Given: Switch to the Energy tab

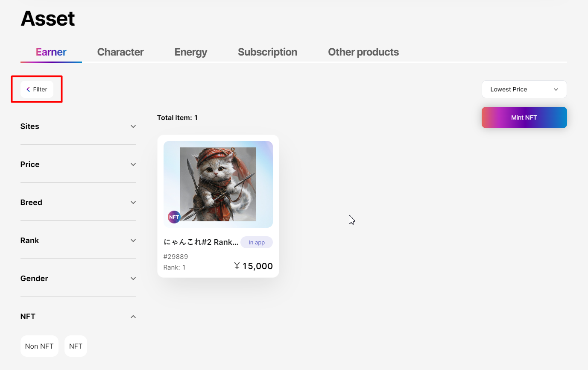Looking at the screenshot, I should (x=190, y=52).
